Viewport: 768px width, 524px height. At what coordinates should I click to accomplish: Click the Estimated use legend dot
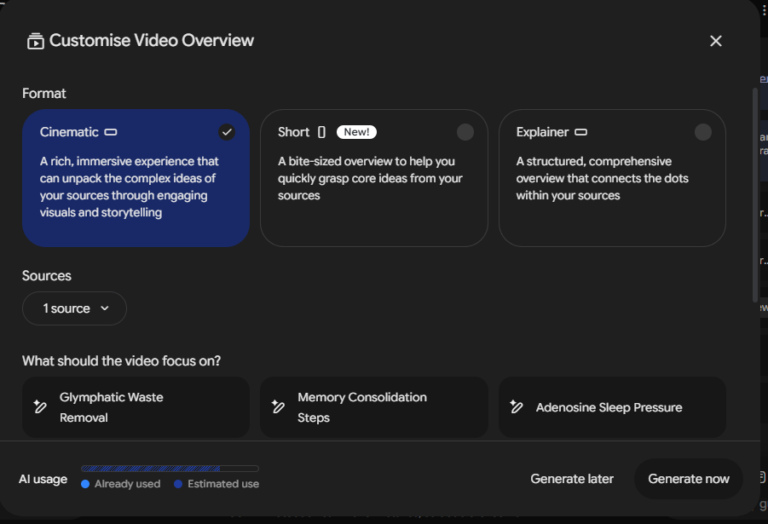tap(178, 484)
